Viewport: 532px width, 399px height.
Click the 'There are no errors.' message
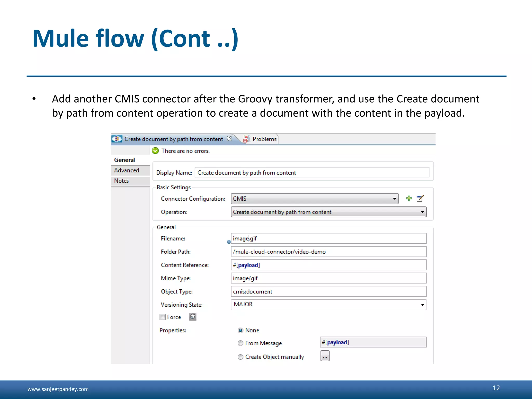(185, 151)
